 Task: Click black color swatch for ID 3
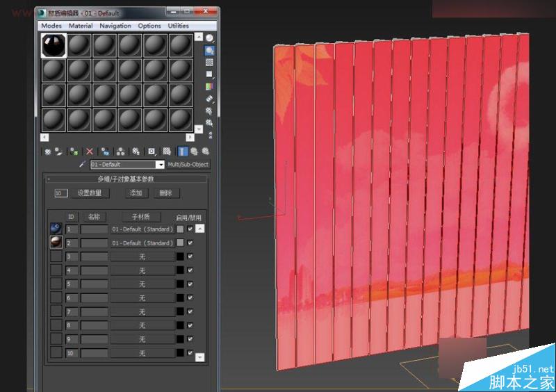point(180,256)
